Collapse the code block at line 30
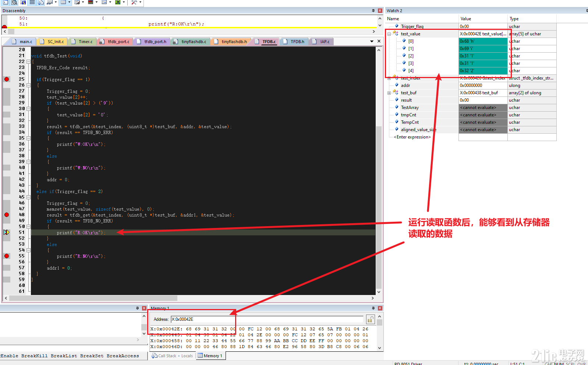The image size is (588, 365). [28, 109]
